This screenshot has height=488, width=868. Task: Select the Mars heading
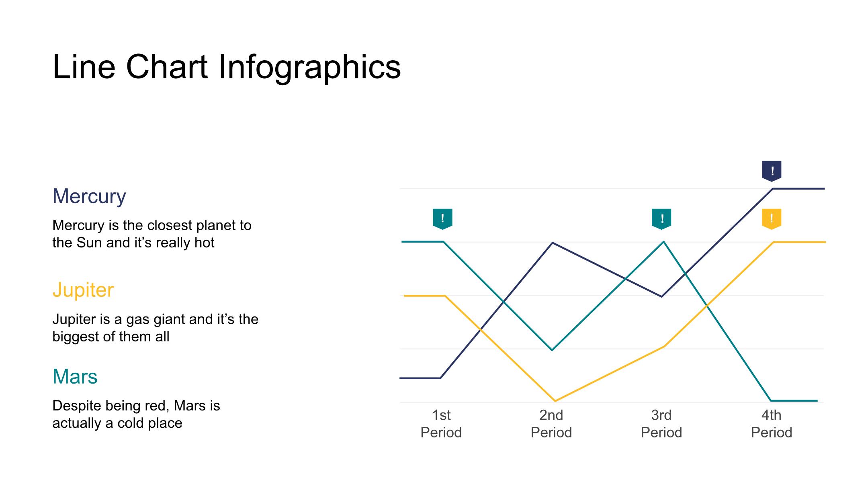(x=75, y=376)
